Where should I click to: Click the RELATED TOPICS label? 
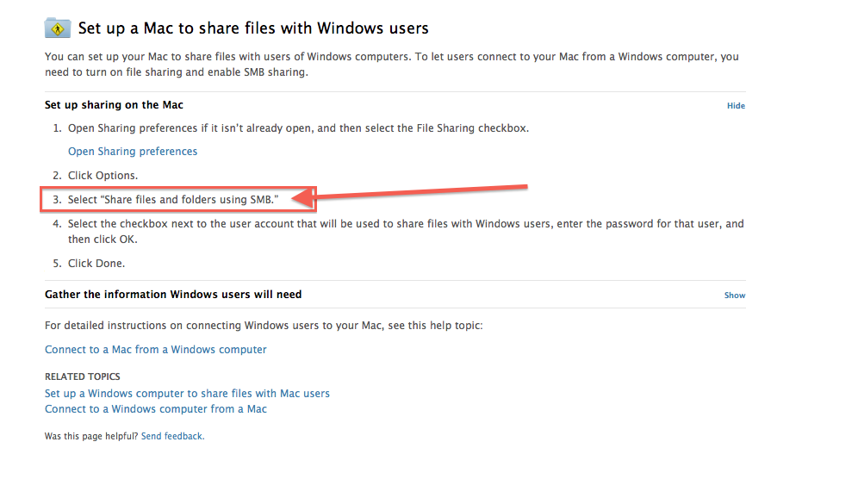point(82,376)
